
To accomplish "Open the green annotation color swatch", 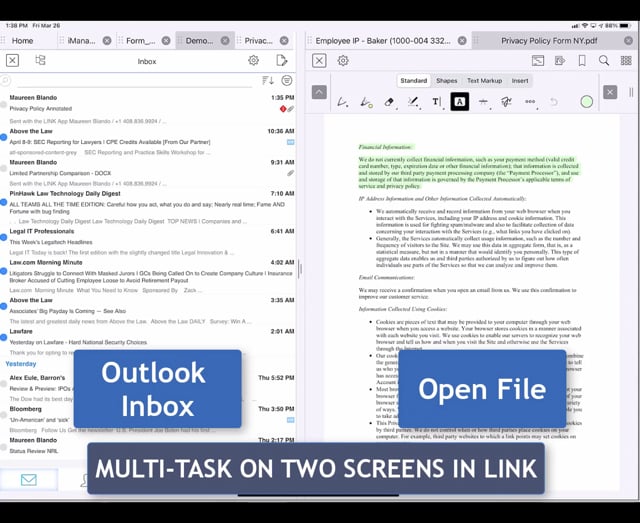I will click(x=587, y=102).
